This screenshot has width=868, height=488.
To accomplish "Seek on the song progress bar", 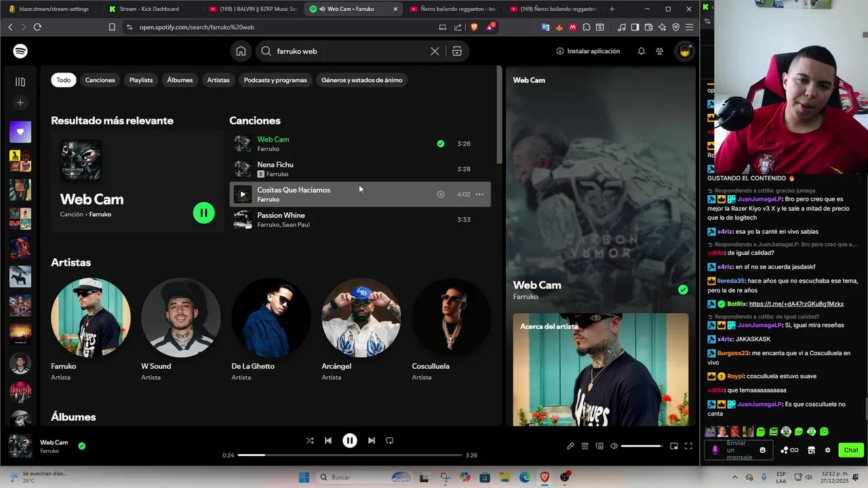I will point(349,455).
